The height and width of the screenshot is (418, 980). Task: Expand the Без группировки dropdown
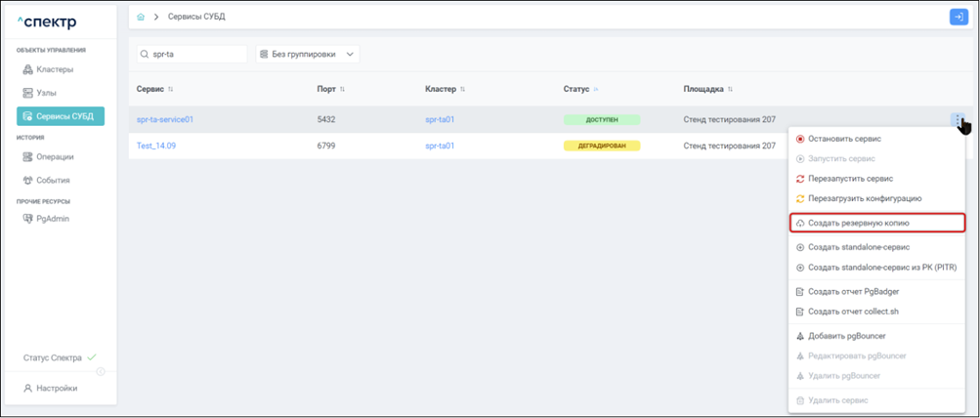(x=308, y=55)
